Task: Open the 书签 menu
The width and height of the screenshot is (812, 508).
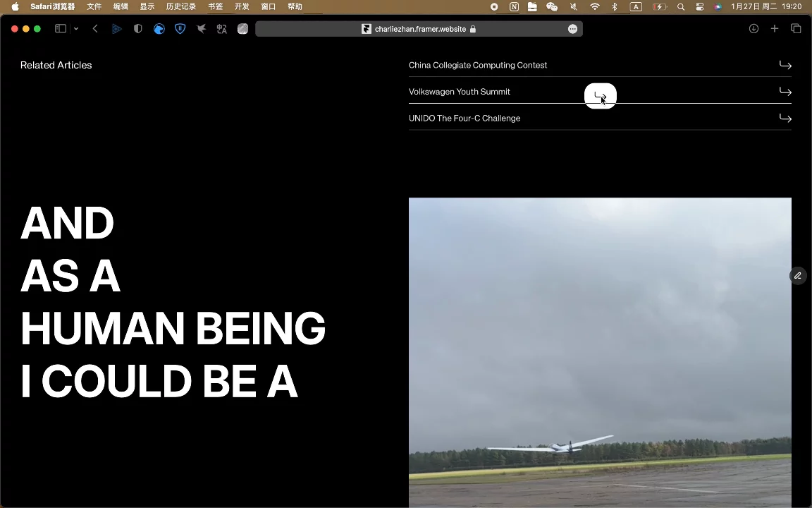Action: (x=216, y=7)
